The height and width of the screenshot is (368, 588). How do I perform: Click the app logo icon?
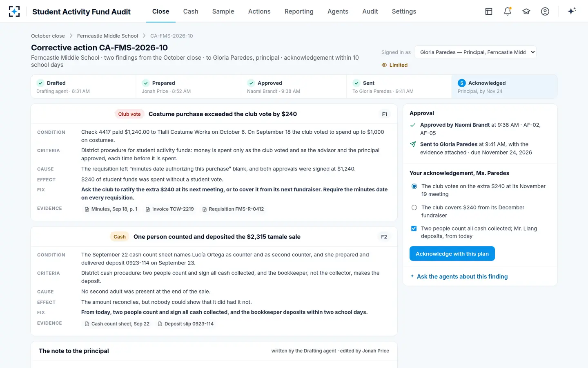(x=14, y=11)
